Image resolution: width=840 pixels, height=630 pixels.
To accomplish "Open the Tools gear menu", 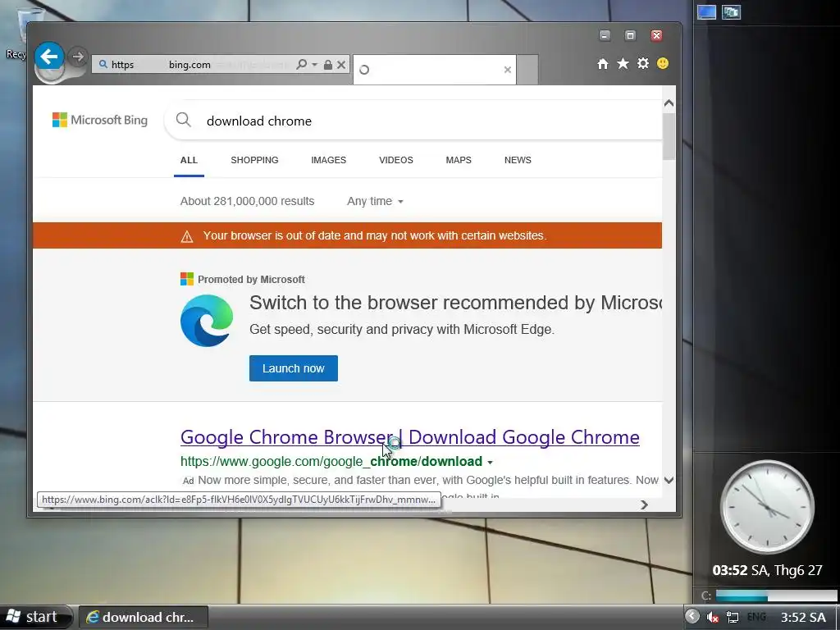I will (643, 64).
